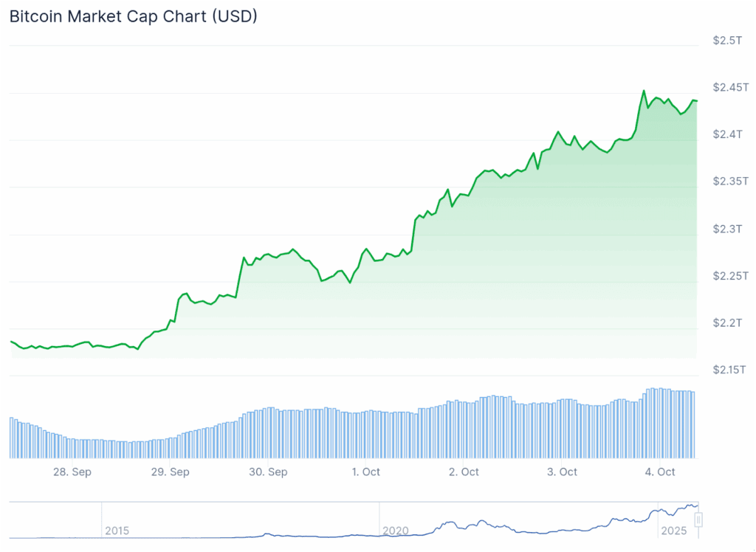
Task: Click the 2020 marker in navigator
Action: tap(396, 531)
